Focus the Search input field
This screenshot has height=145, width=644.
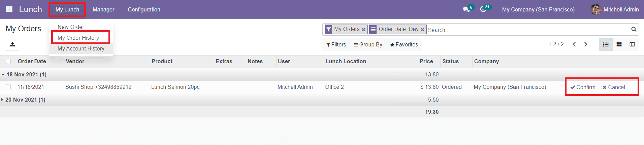[528, 30]
